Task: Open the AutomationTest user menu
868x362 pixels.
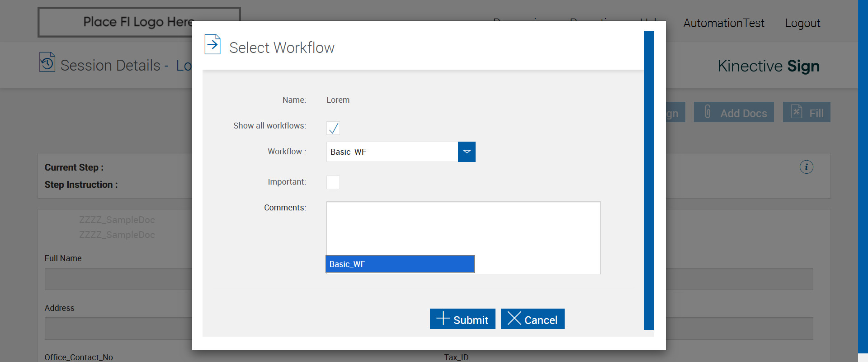Action: (x=723, y=23)
